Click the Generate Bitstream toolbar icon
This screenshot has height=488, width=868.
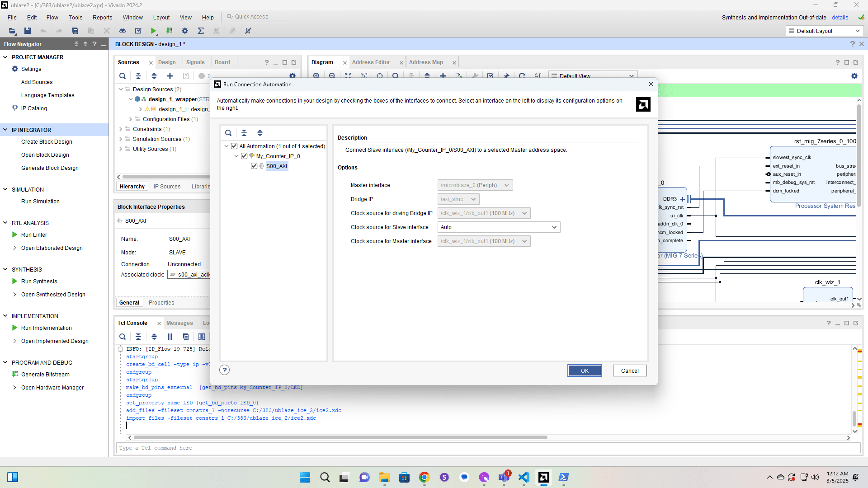(169, 31)
